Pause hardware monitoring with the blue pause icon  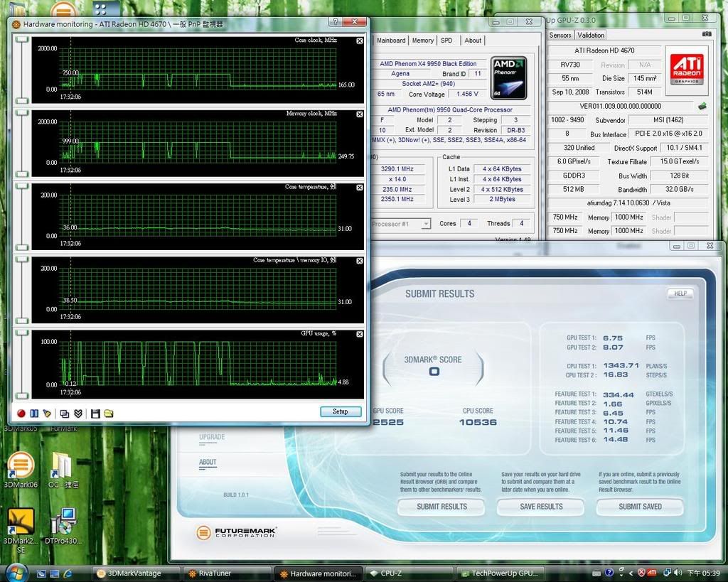[34, 413]
